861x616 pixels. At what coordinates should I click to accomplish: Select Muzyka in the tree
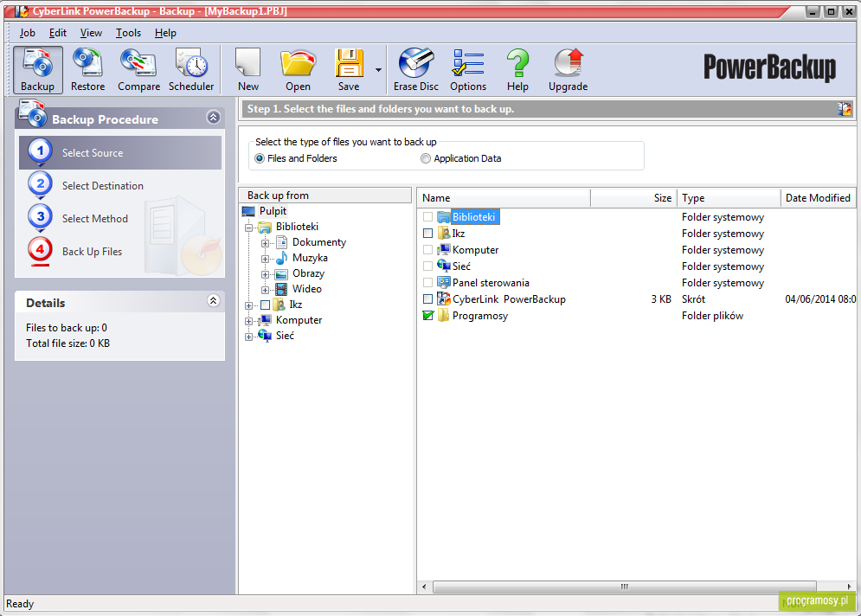coord(310,258)
